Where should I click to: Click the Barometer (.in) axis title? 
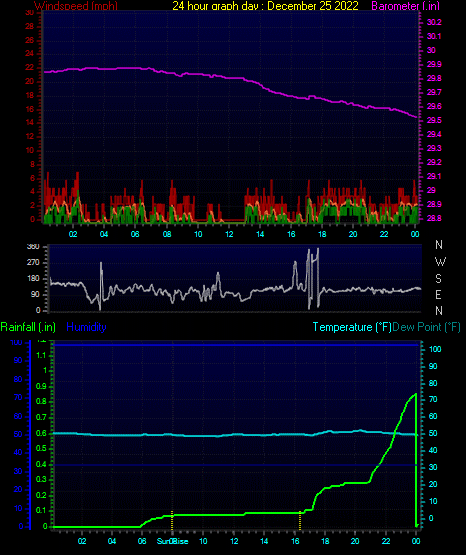click(x=405, y=6)
